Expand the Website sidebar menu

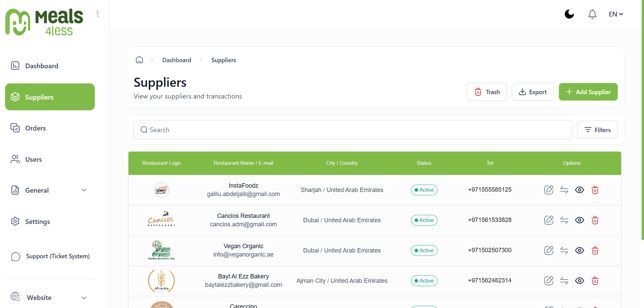49,298
